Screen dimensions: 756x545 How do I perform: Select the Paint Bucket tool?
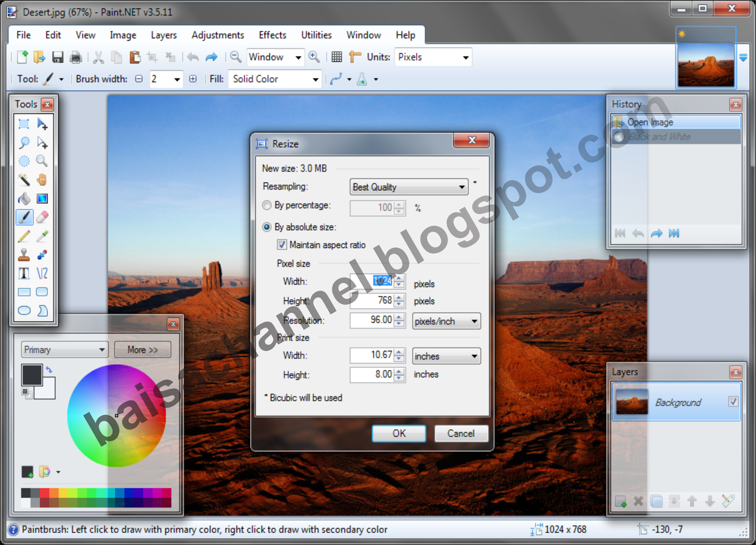point(24,199)
